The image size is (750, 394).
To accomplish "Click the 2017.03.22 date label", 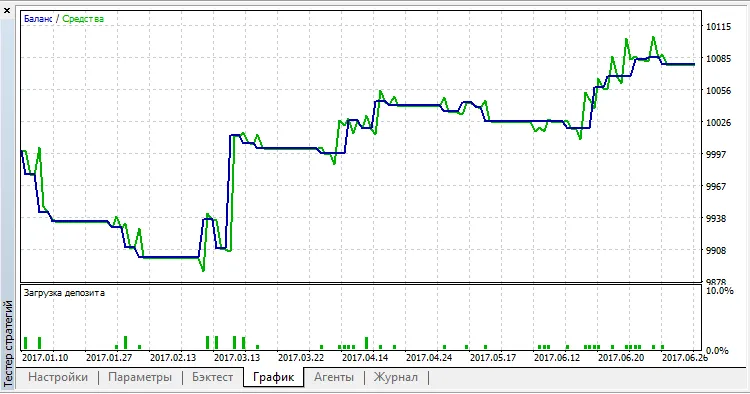I will pyautogui.click(x=301, y=358).
